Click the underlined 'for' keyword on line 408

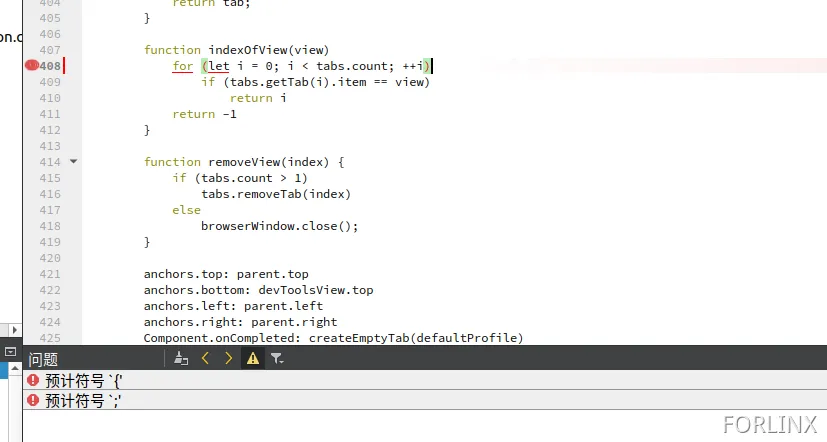[x=182, y=66]
